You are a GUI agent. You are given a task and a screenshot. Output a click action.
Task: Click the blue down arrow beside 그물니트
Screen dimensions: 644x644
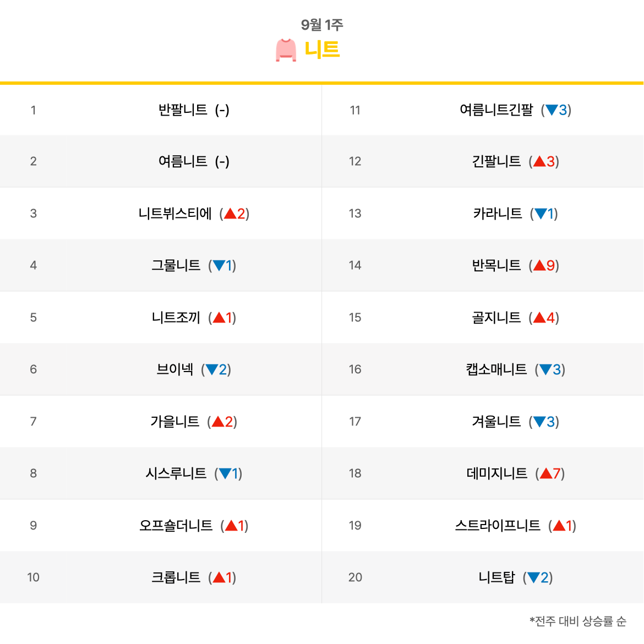(219, 266)
